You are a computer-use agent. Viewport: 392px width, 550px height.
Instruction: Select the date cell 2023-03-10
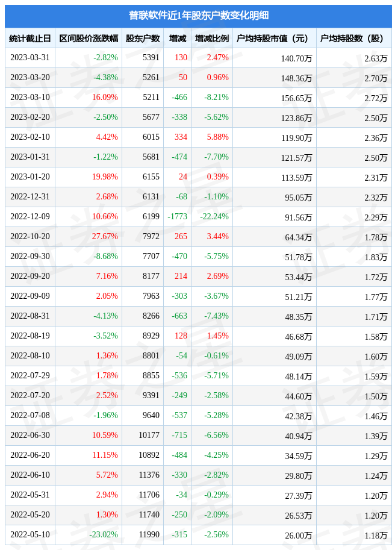coord(30,97)
